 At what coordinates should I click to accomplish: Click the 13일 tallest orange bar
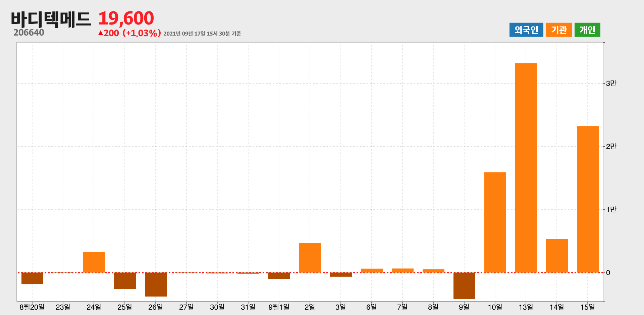(x=526, y=168)
